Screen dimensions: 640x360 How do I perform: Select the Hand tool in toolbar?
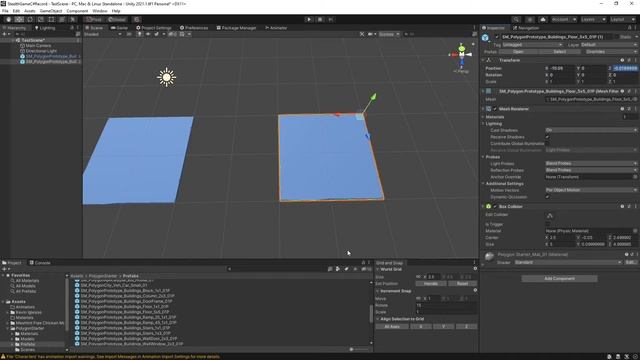point(9,19)
